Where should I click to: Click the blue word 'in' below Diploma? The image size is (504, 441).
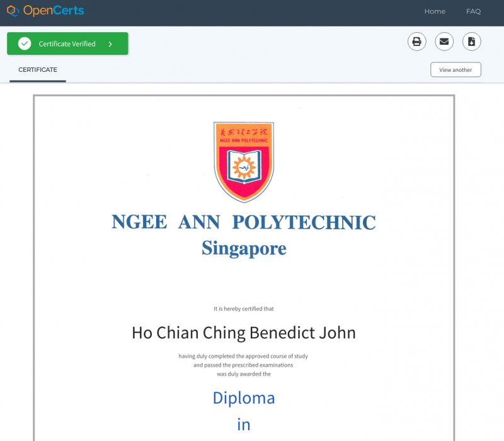pyautogui.click(x=244, y=425)
